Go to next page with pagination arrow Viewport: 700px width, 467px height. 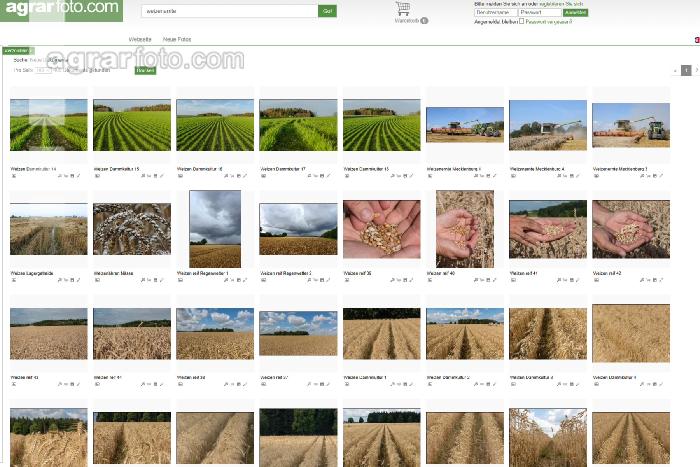696,70
